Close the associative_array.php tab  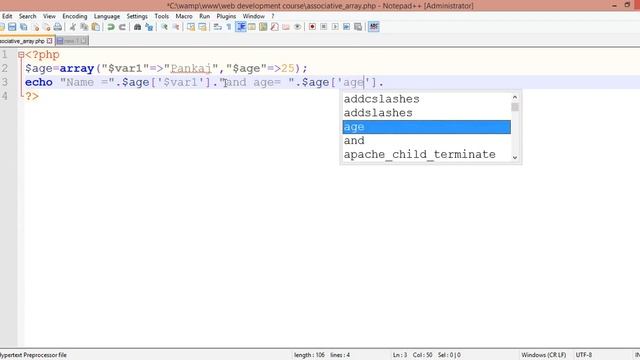(x=49, y=41)
